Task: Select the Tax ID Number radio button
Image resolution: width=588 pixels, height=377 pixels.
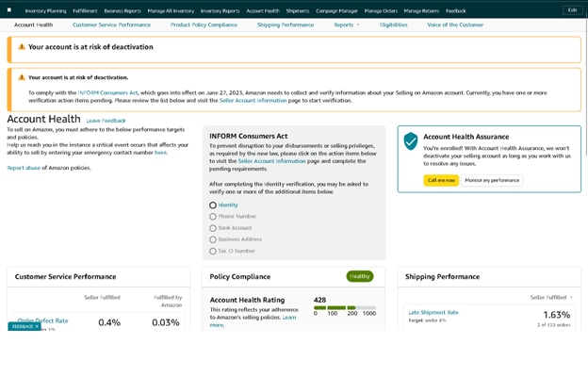Action: (x=213, y=251)
